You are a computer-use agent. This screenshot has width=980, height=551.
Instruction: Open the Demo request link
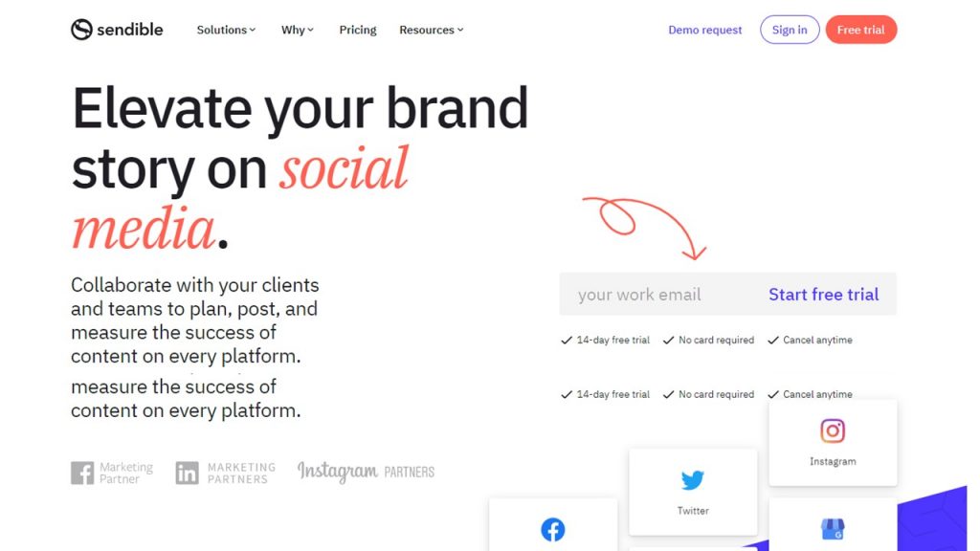(705, 30)
